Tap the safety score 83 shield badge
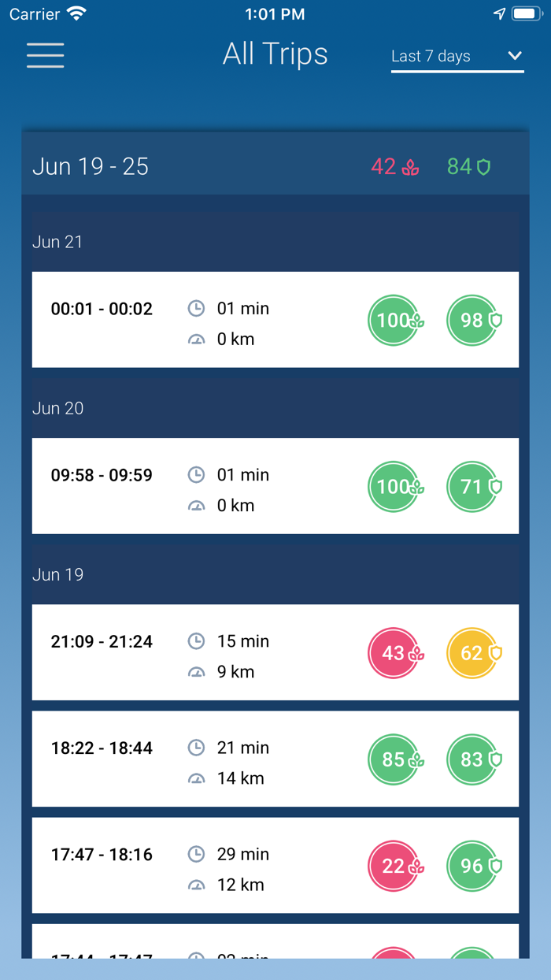 click(x=472, y=759)
